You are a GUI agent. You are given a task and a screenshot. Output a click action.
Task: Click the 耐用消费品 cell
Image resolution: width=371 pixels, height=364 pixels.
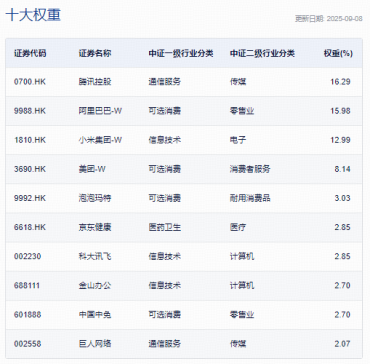250,198
